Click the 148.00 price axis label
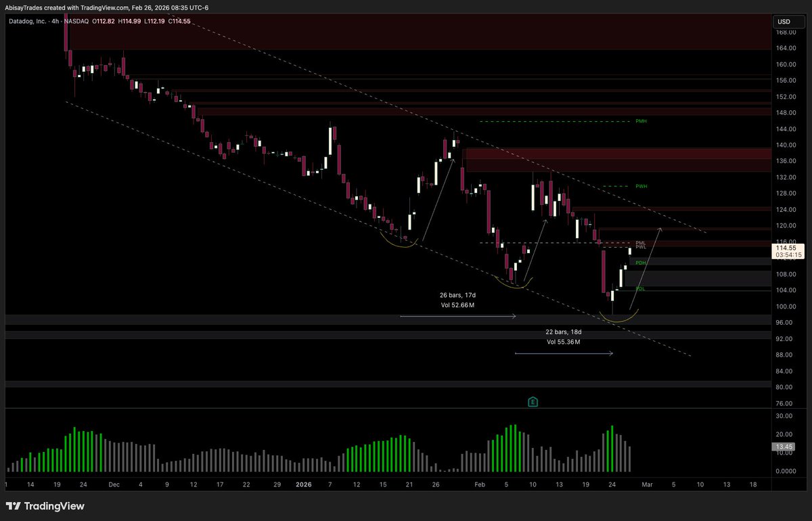The width and height of the screenshot is (812, 521). [786, 113]
